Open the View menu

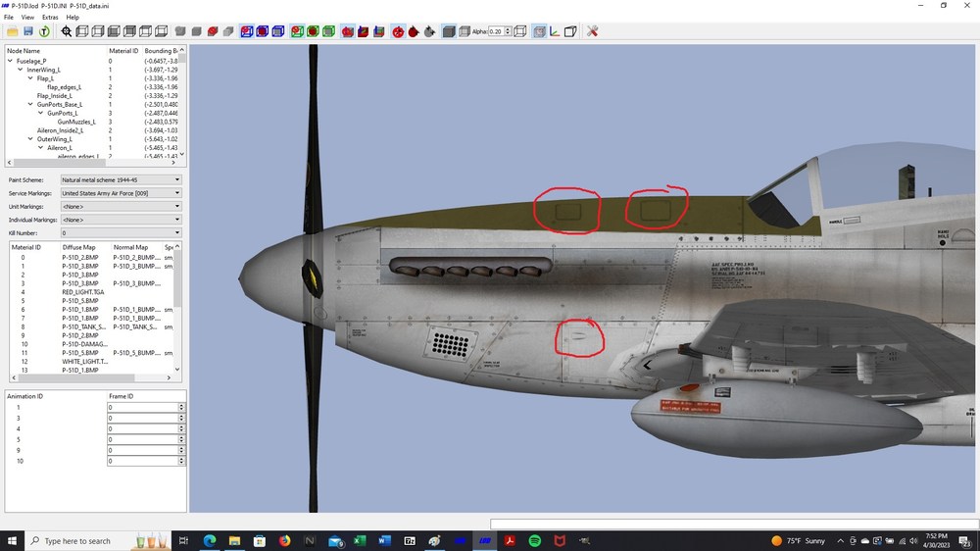coord(27,17)
